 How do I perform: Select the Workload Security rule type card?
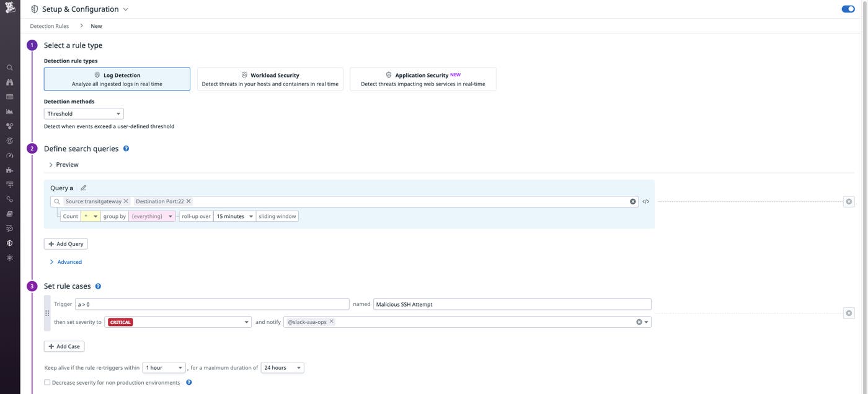[x=270, y=76]
